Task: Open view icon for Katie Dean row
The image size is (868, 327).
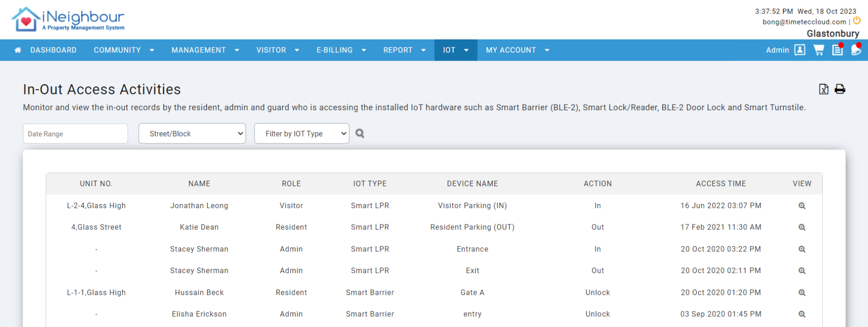Action: tap(802, 227)
